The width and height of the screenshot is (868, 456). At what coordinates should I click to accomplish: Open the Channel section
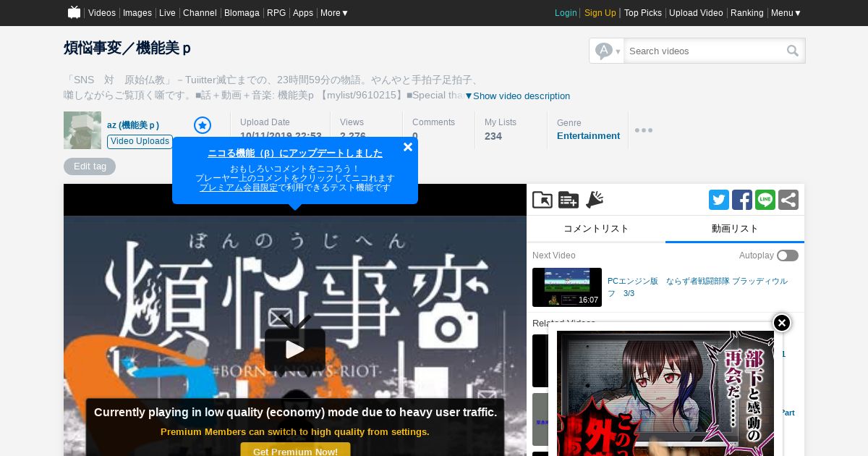pyautogui.click(x=200, y=13)
